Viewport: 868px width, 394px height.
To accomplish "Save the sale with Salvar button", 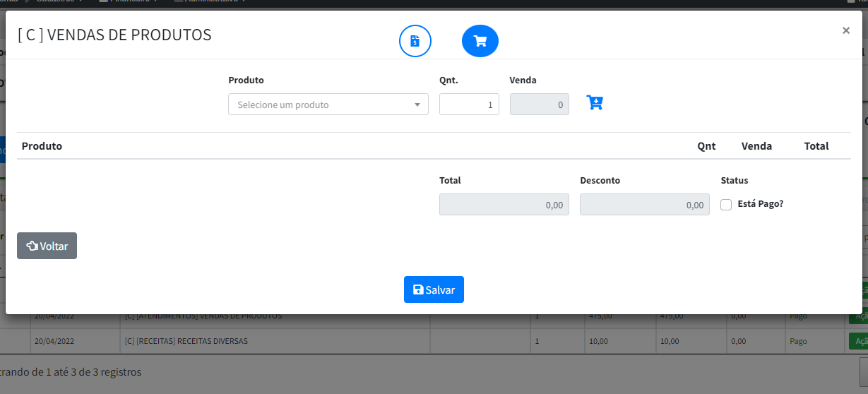I will [x=434, y=289].
